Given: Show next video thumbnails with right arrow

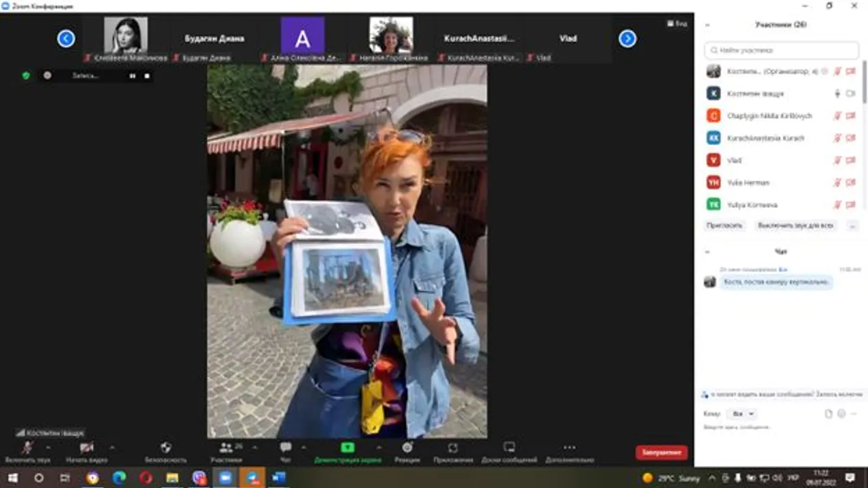Looking at the screenshot, I should click(627, 38).
